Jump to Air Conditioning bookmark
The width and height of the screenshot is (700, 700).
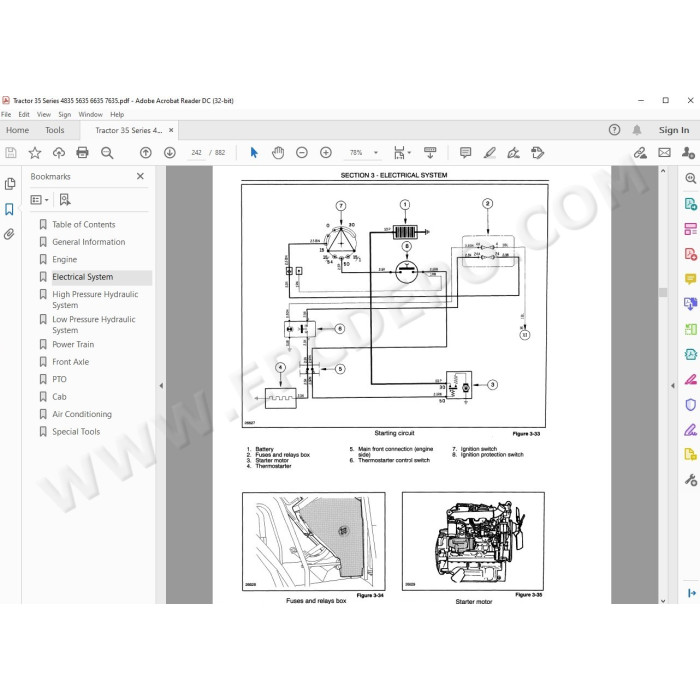point(82,414)
